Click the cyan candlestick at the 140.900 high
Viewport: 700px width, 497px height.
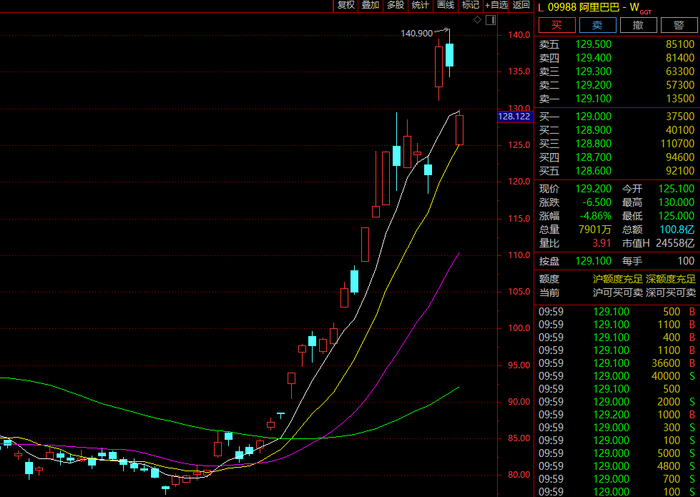[449, 54]
